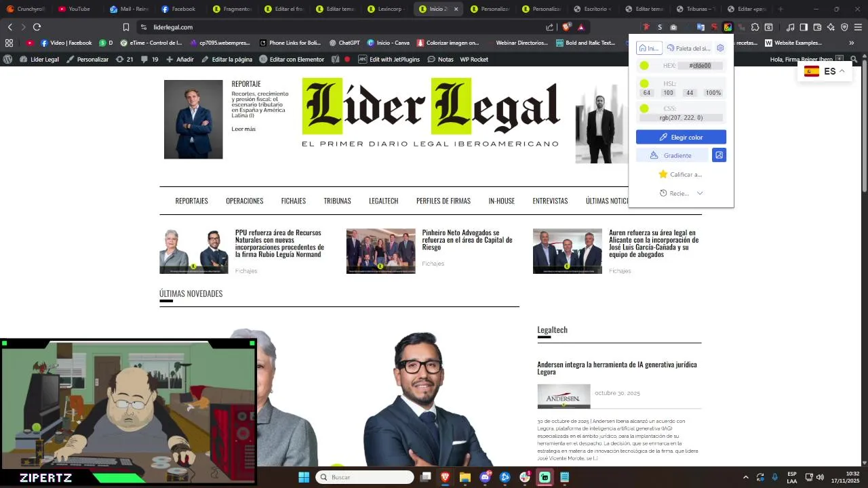868x488 pixels.
Task: Click HEX value field #cfde00
Action: [x=700, y=66]
